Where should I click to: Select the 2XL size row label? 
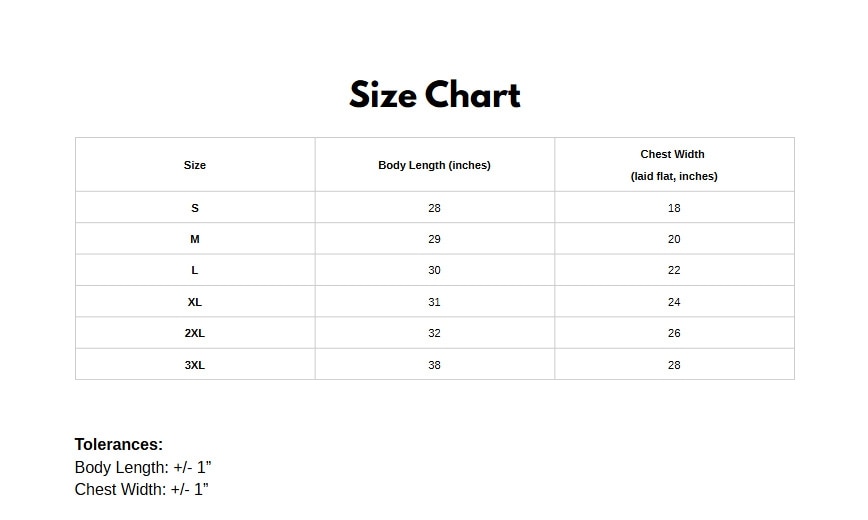[x=195, y=333]
